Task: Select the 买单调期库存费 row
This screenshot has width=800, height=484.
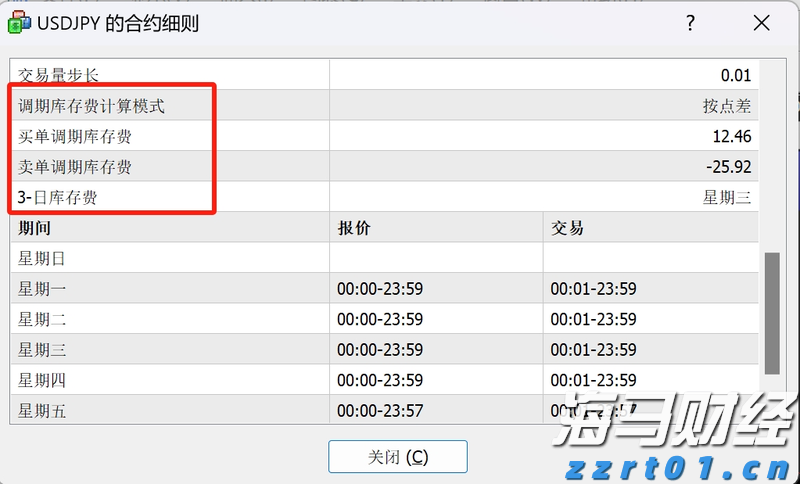Action: click(75, 136)
